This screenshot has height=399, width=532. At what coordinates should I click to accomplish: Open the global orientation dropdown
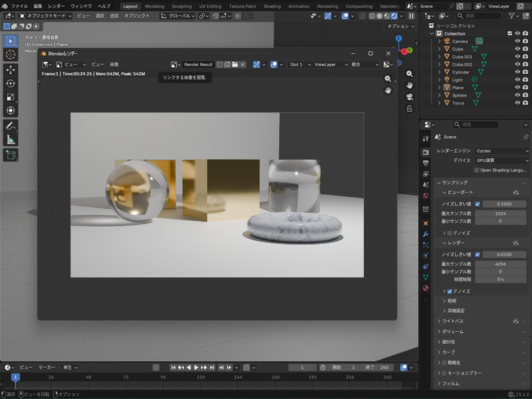click(x=177, y=16)
